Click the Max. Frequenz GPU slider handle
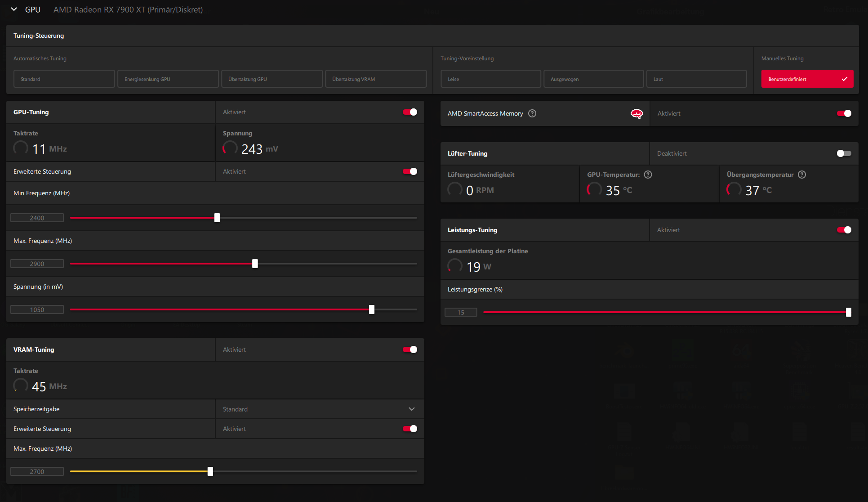The height and width of the screenshot is (502, 868). click(255, 264)
